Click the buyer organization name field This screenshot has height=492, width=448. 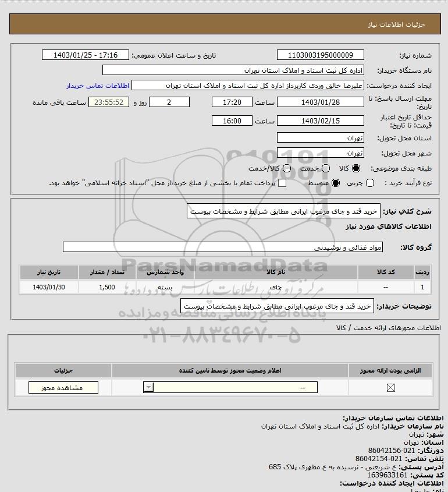point(233,70)
